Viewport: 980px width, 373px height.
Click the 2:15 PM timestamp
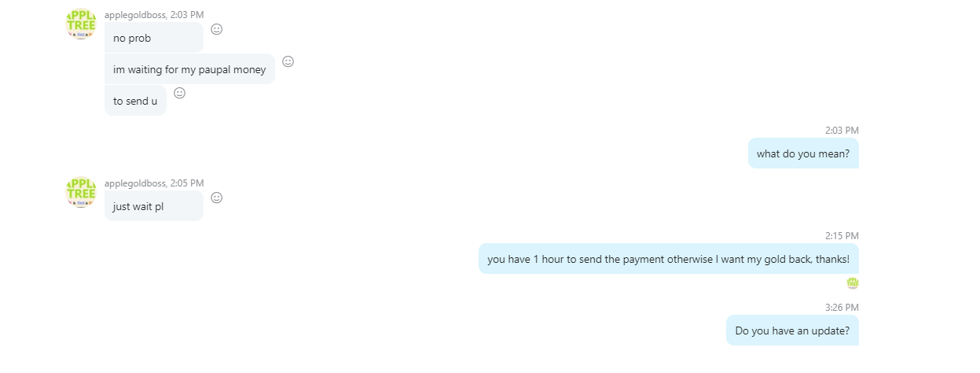[842, 235]
